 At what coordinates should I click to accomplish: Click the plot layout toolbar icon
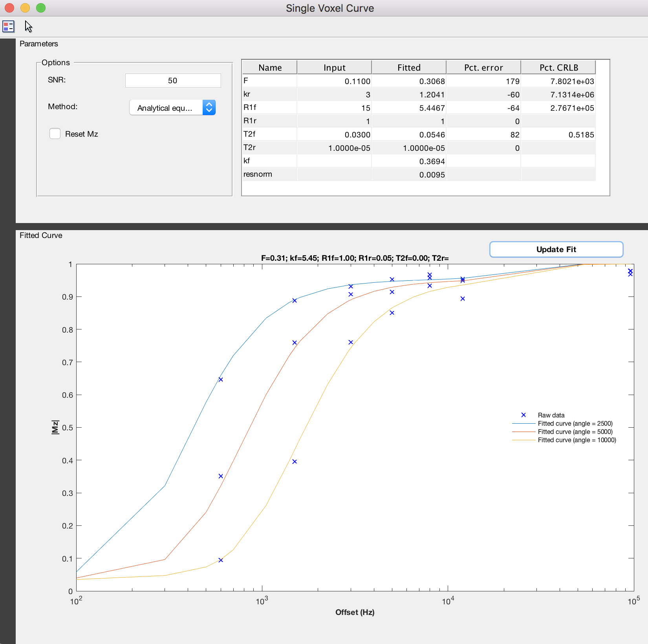(x=8, y=26)
